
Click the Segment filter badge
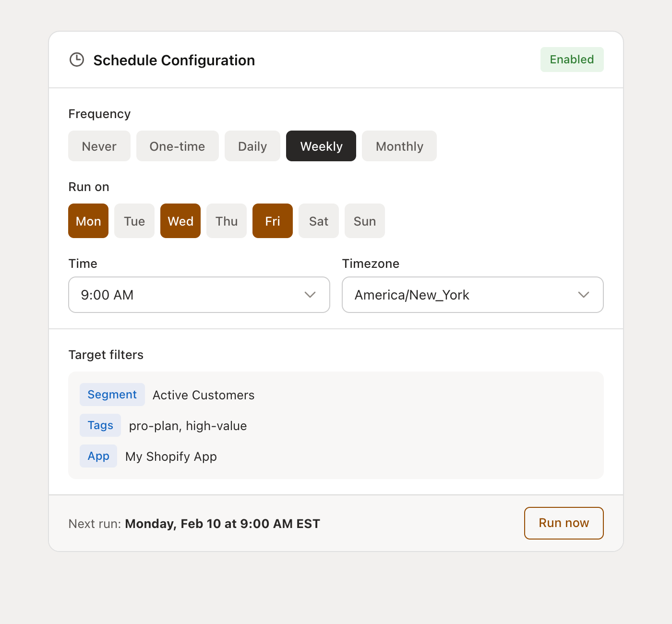point(112,394)
